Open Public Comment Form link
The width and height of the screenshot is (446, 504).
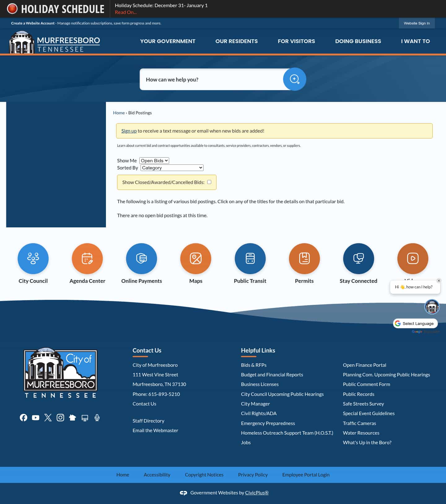pos(366,384)
